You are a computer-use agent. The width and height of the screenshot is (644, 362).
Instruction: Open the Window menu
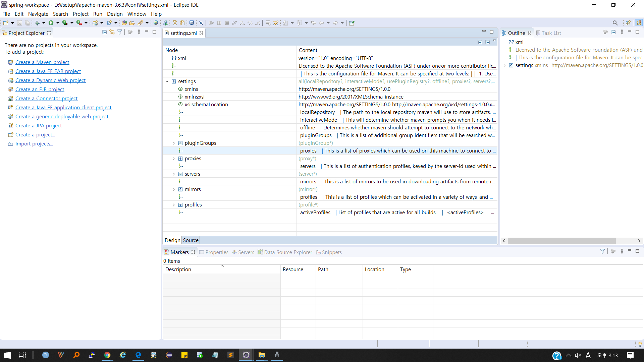(137, 14)
